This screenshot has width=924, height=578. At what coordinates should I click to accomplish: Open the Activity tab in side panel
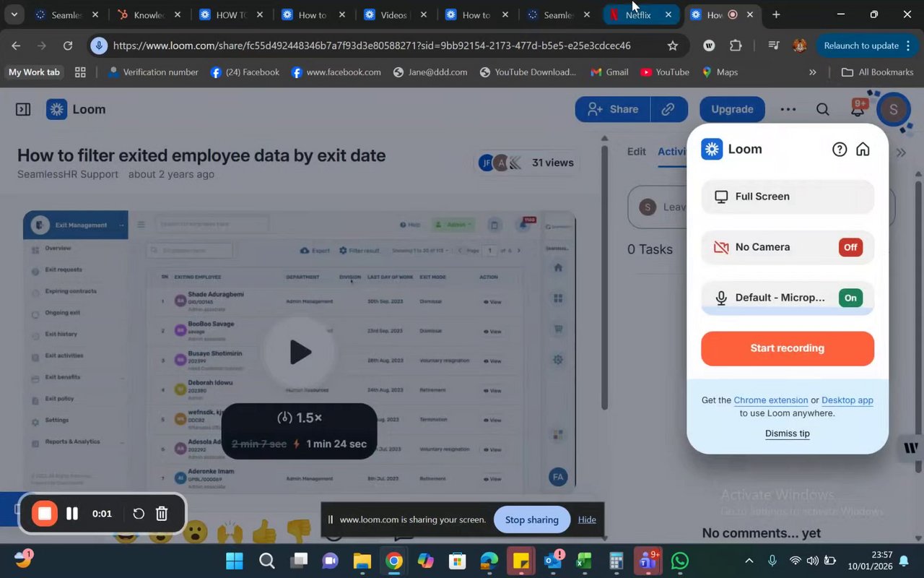(671, 151)
